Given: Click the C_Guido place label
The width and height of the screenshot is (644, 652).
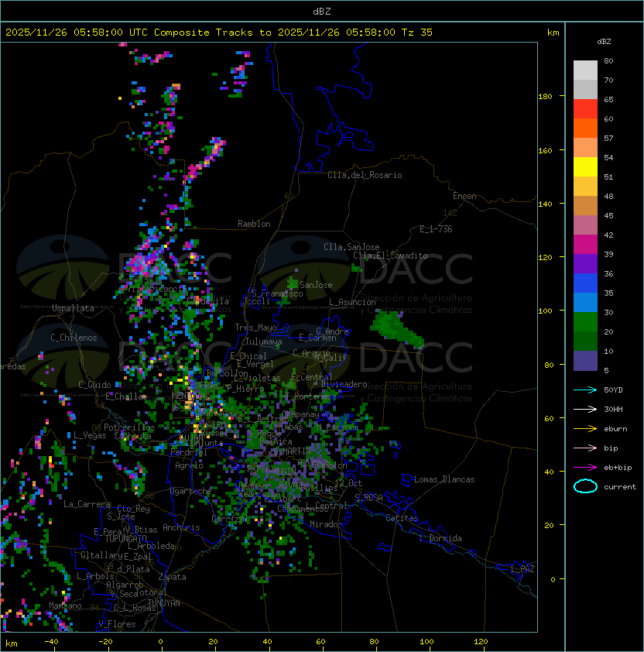Looking at the screenshot, I should [94, 385].
